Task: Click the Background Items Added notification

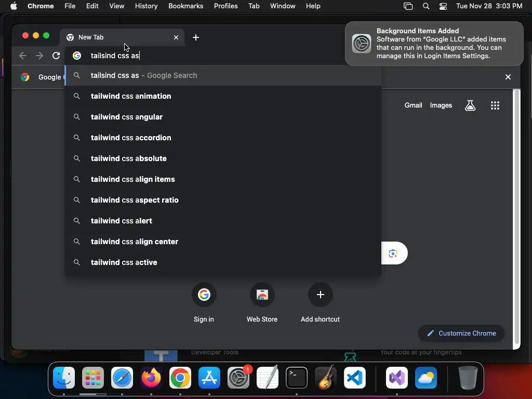Action: pyautogui.click(x=434, y=44)
